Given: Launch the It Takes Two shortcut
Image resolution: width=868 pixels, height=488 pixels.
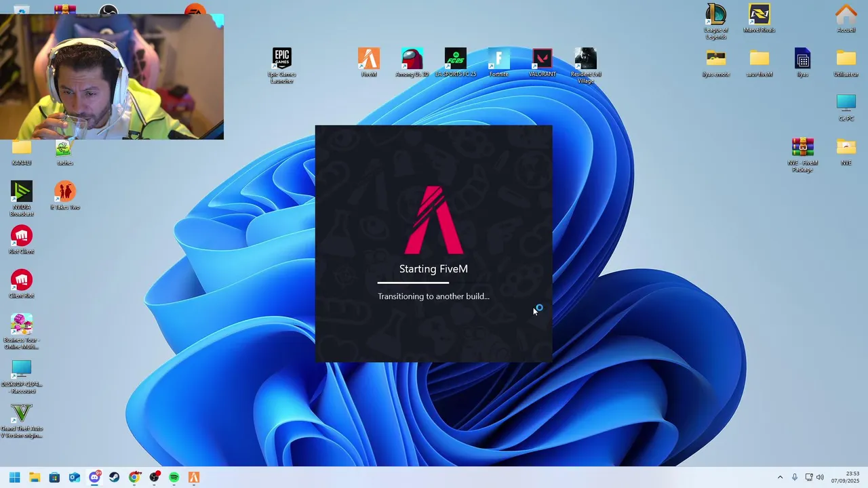Looking at the screenshot, I should [x=64, y=195].
